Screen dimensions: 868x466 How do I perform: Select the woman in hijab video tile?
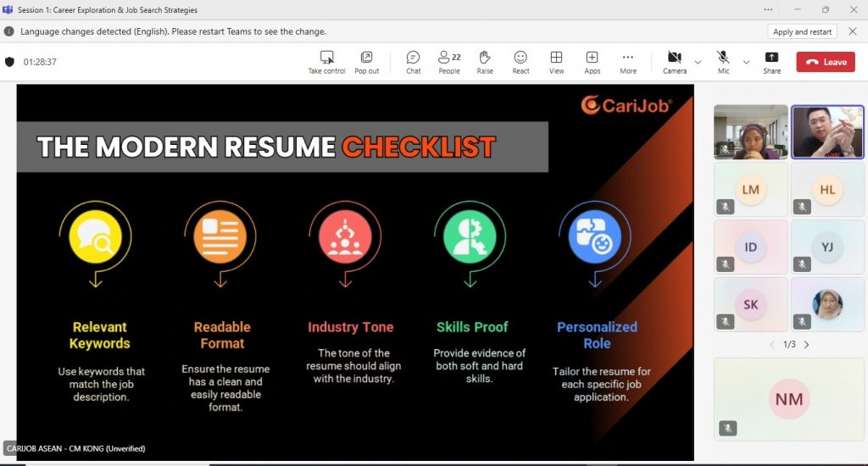click(751, 131)
